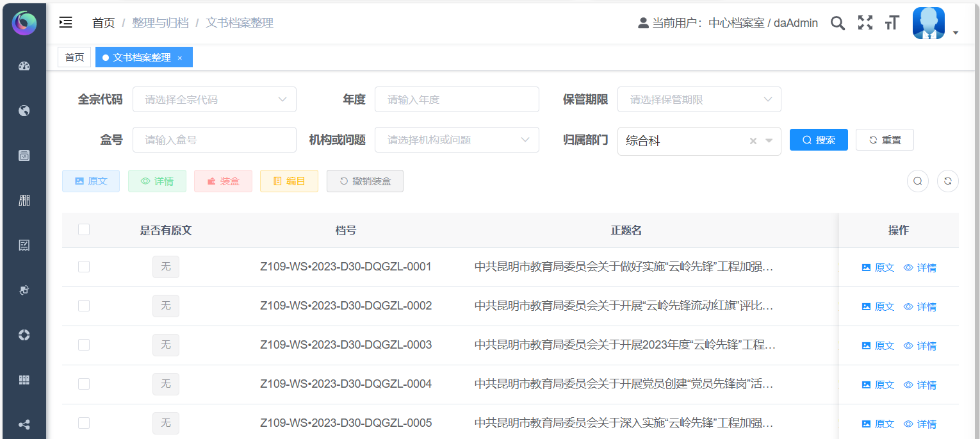
Task: Open the 保管期限 dropdown
Action: click(x=699, y=99)
